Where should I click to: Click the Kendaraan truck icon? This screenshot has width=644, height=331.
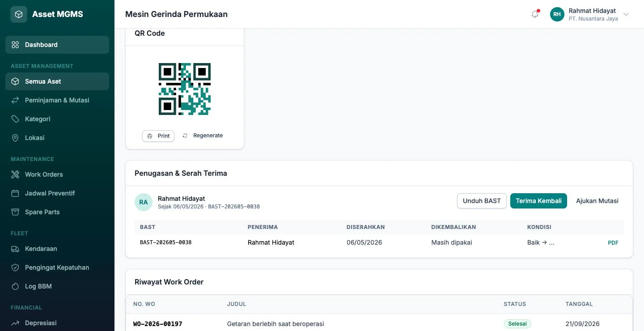(x=15, y=249)
